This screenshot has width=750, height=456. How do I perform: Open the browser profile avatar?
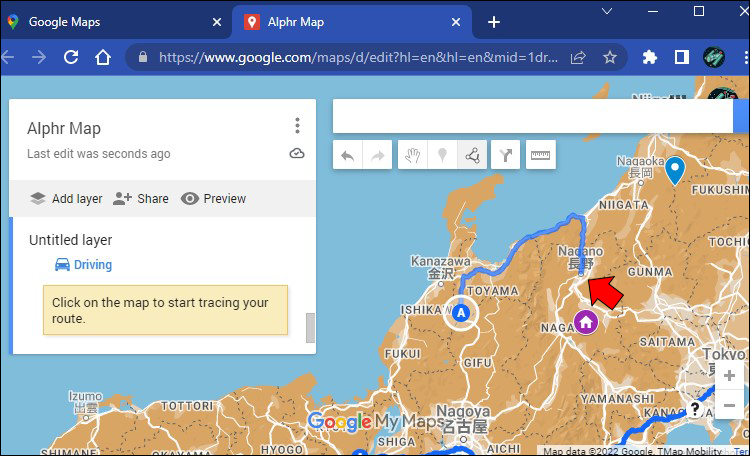click(714, 57)
